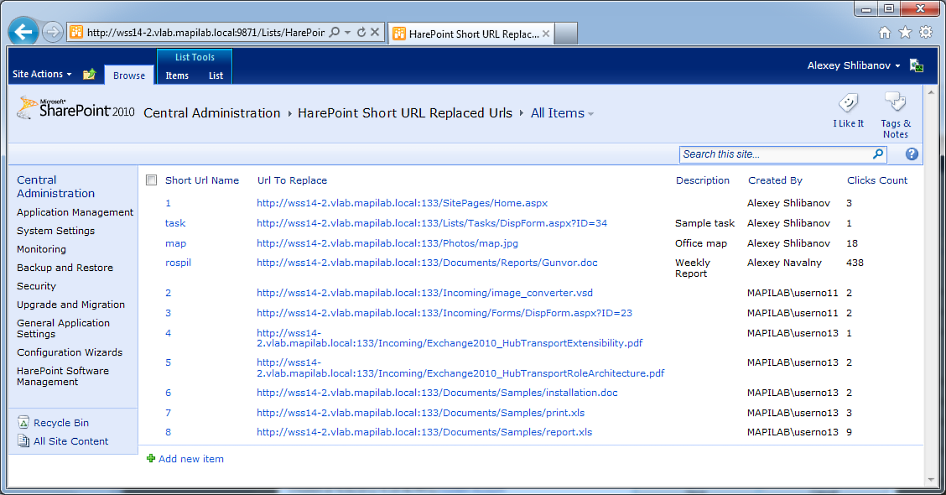946x495 pixels.
Task: Open Configuration Wizards in sidebar
Action: [x=69, y=352]
